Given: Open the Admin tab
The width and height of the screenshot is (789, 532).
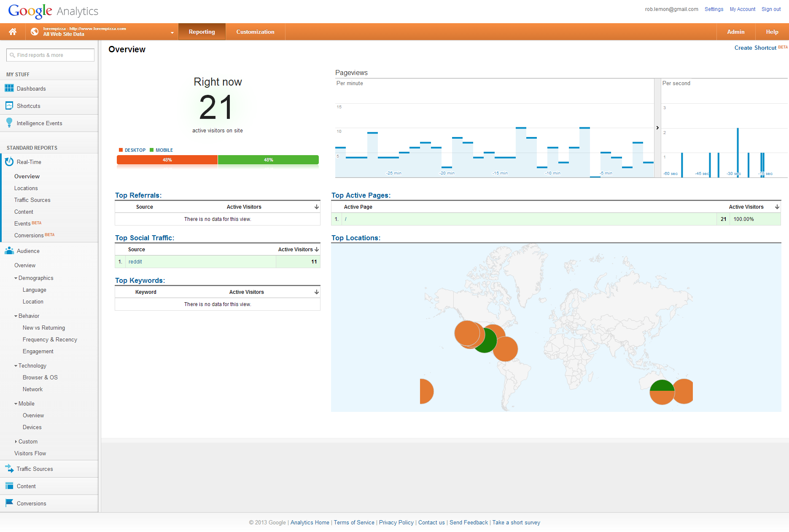Looking at the screenshot, I should coord(736,32).
